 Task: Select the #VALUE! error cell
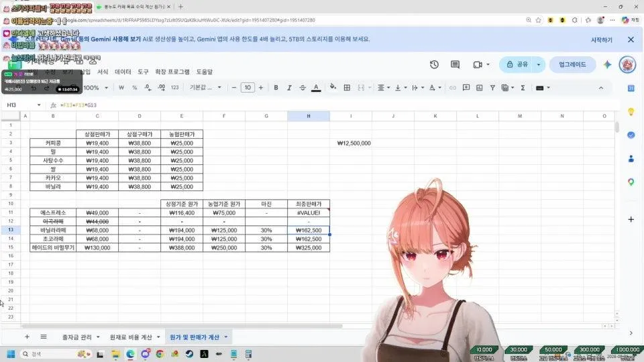pos(309,213)
